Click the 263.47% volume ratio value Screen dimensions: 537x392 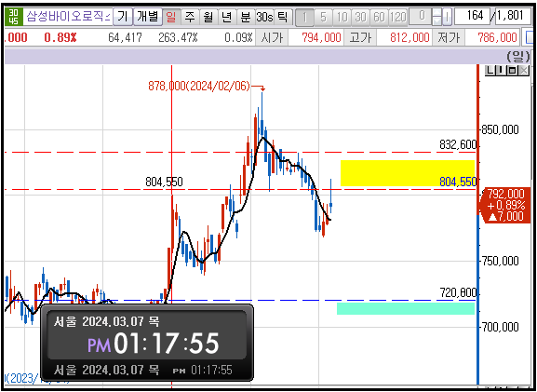pyautogui.click(x=178, y=37)
